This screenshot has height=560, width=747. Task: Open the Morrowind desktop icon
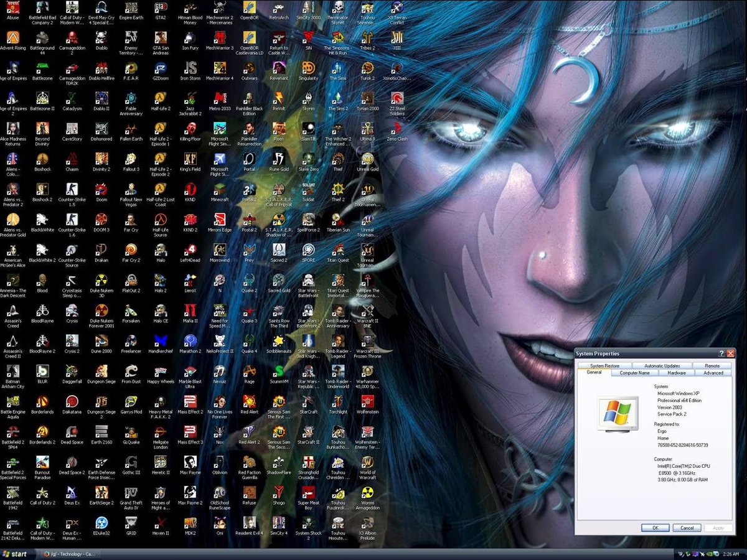tap(220, 253)
